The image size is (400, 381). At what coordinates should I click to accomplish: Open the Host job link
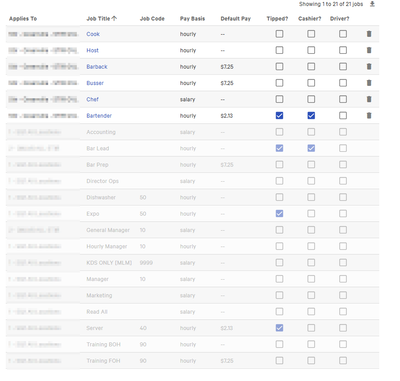tap(92, 50)
